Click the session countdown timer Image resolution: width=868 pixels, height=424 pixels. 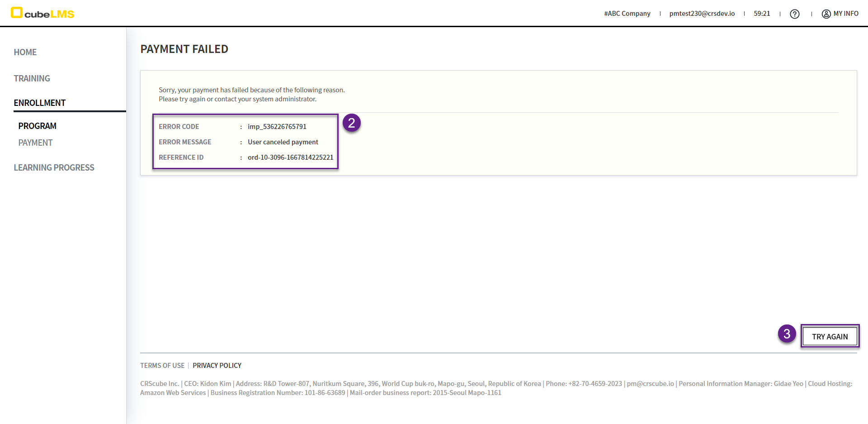pyautogui.click(x=762, y=14)
